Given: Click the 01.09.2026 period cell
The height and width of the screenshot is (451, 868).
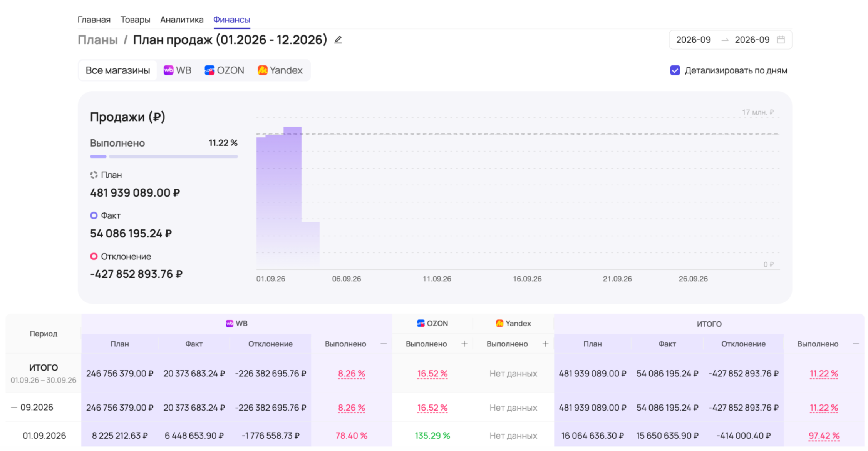Looking at the screenshot, I should (44, 436).
